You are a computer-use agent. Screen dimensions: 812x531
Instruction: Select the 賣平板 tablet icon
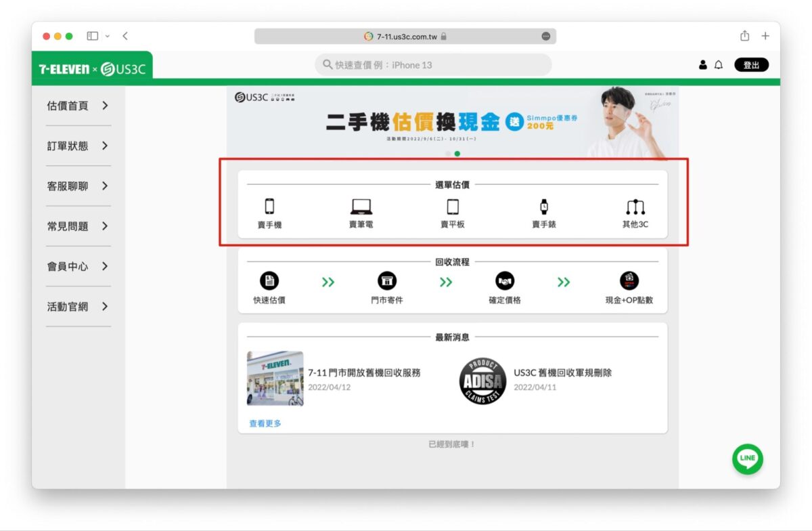453,207
